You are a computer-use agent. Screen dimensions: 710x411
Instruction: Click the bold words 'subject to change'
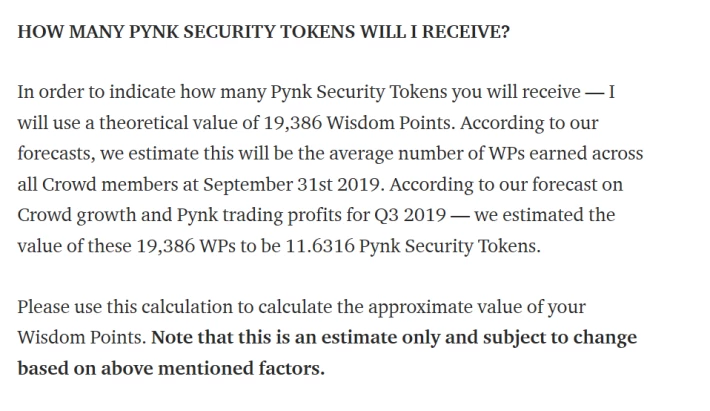click(x=560, y=338)
